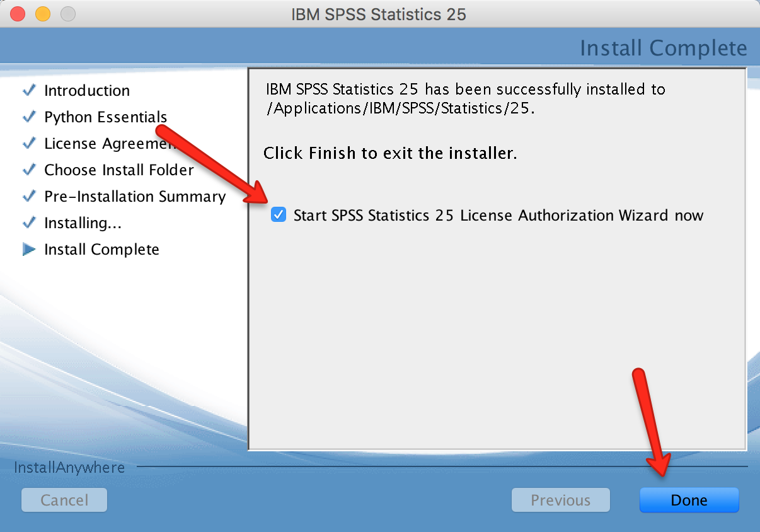Click the Previous button
The image size is (760, 532).
pyautogui.click(x=560, y=500)
